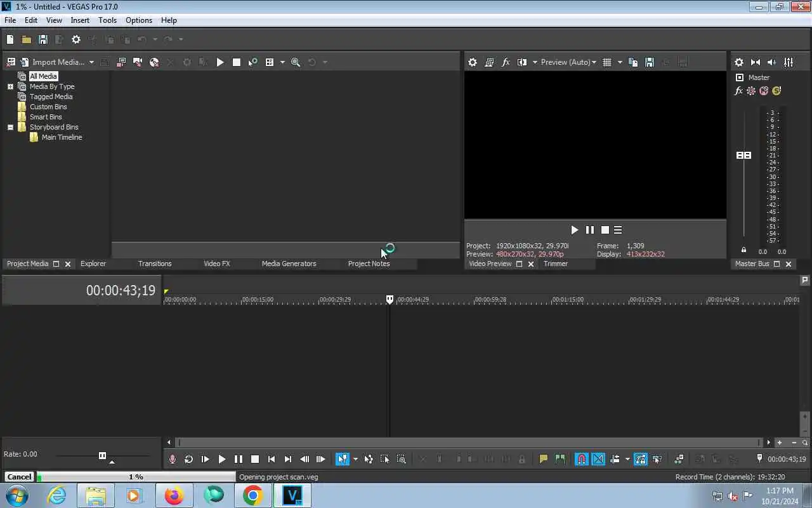Adjust the Master volume fader handle
The image size is (812, 508).
(x=743, y=156)
